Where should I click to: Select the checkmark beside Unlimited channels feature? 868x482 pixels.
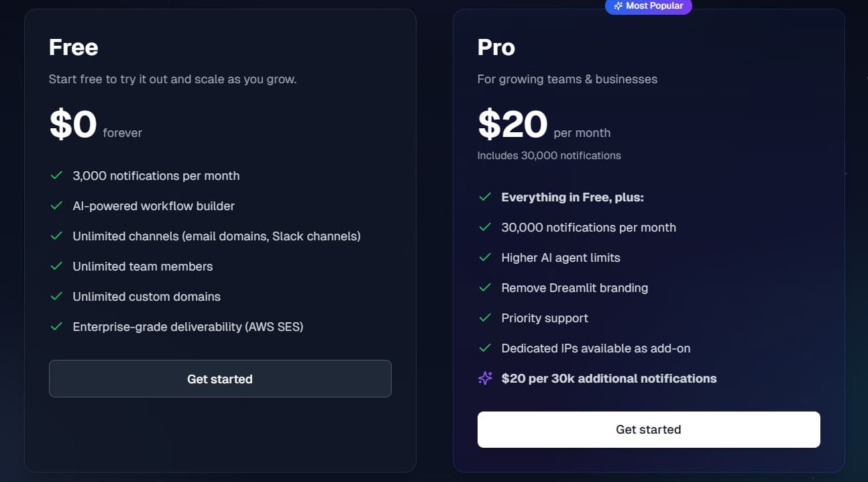point(57,236)
